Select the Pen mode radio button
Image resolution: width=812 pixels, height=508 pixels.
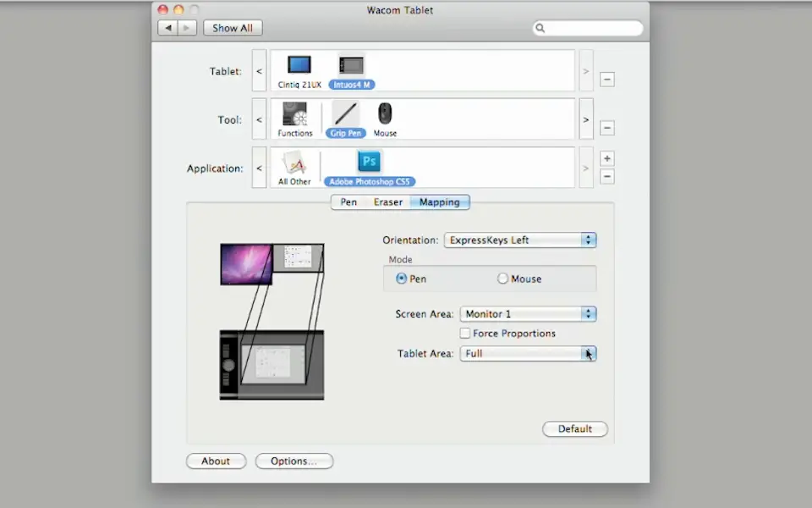pyautogui.click(x=401, y=279)
